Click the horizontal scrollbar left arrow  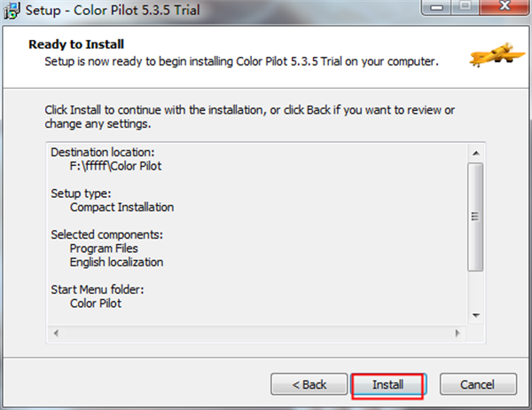click(x=57, y=334)
